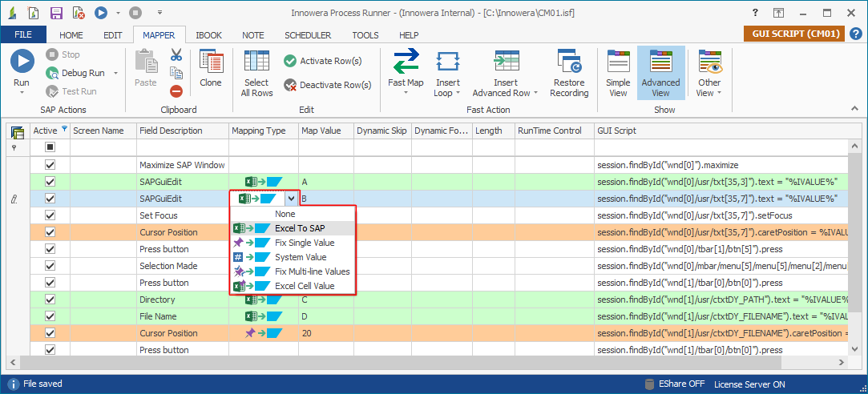Open the FILE menu

[x=23, y=35]
